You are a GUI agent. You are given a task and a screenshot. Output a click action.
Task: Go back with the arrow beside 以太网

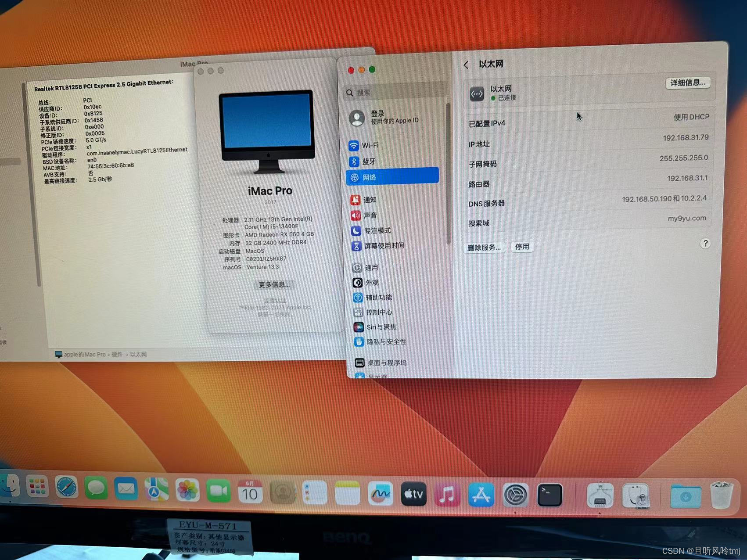tap(466, 65)
